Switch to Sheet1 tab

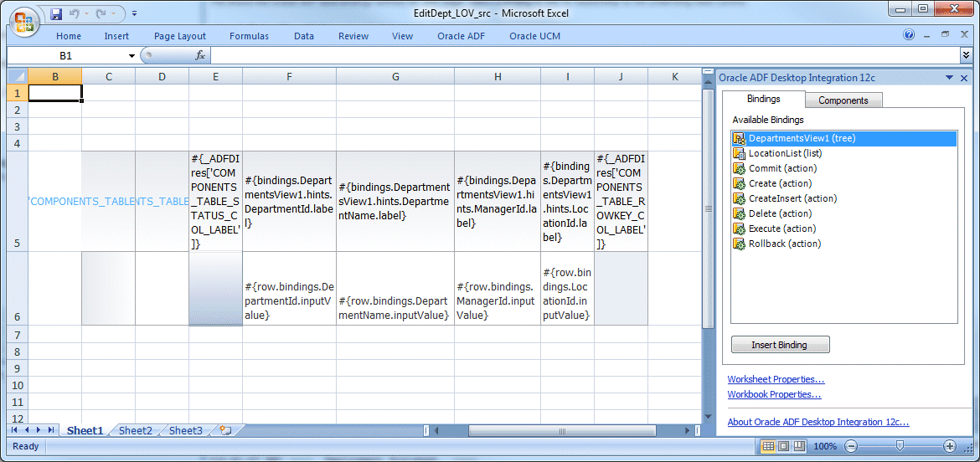point(85,430)
